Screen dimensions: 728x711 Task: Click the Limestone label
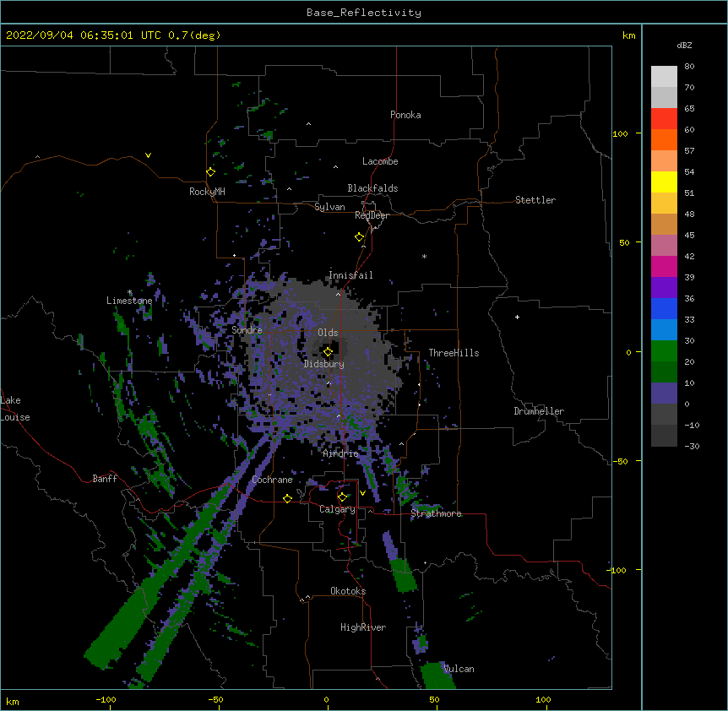129,301
